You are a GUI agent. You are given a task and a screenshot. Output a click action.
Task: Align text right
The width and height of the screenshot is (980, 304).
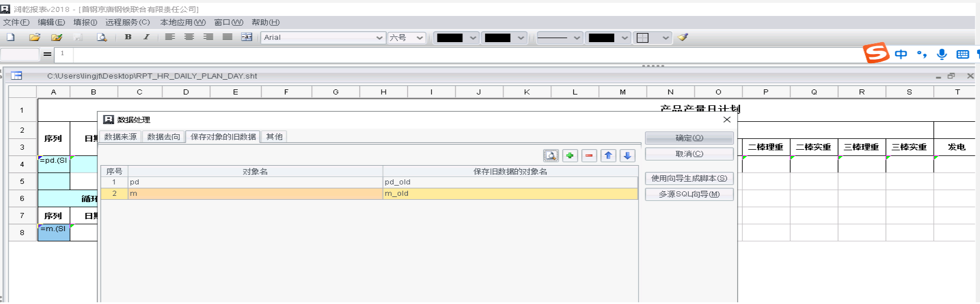pos(208,37)
